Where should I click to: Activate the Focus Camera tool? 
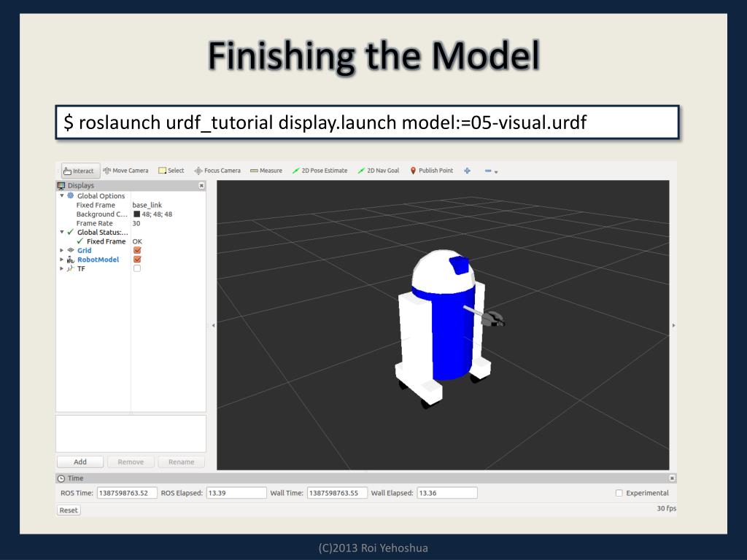click(x=217, y=171)
